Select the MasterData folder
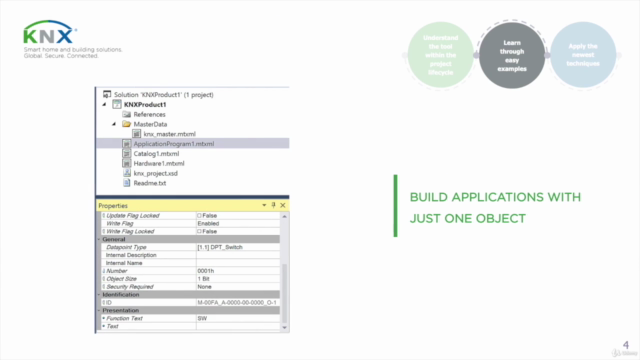The height and width of the screenshot is (360, 640). (150, 124)
